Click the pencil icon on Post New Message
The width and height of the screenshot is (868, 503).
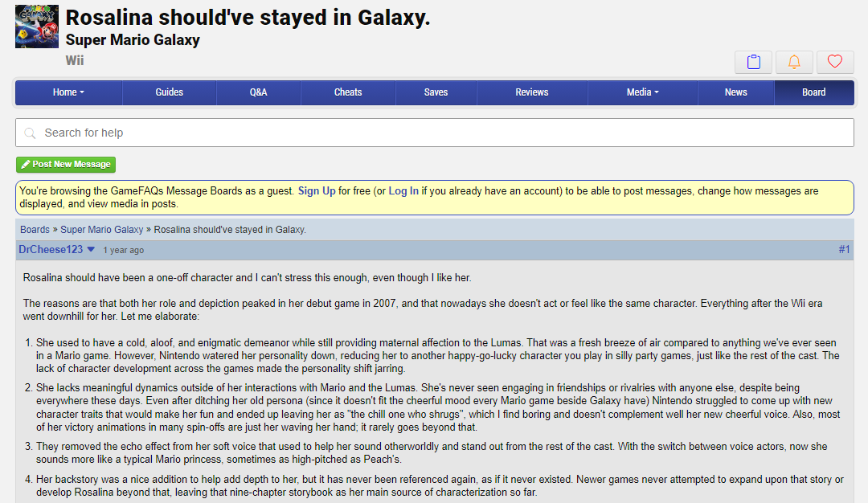pos(26,165)
